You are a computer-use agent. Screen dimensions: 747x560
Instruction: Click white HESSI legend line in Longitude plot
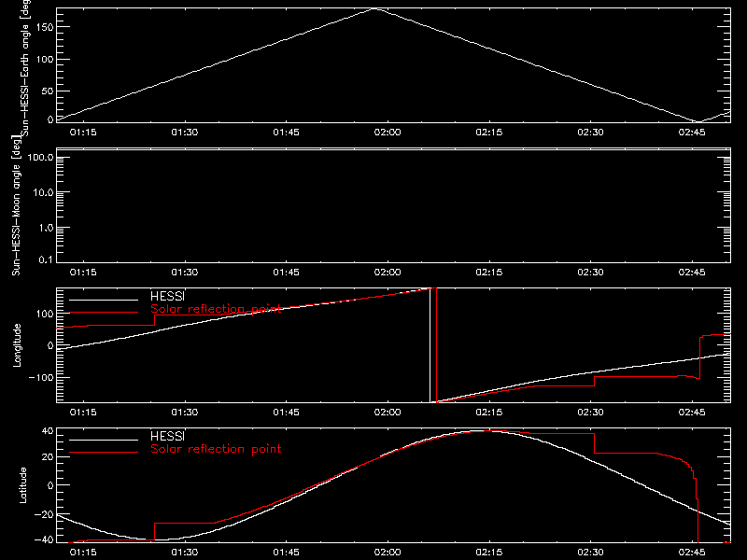point(104,300)
